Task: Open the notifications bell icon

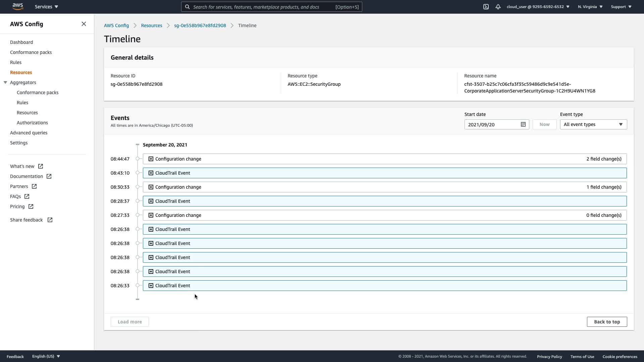Action: coord(498,7)
